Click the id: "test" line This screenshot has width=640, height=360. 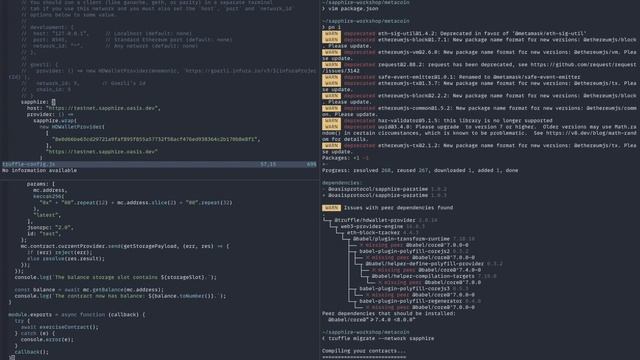tap(44, 234)
